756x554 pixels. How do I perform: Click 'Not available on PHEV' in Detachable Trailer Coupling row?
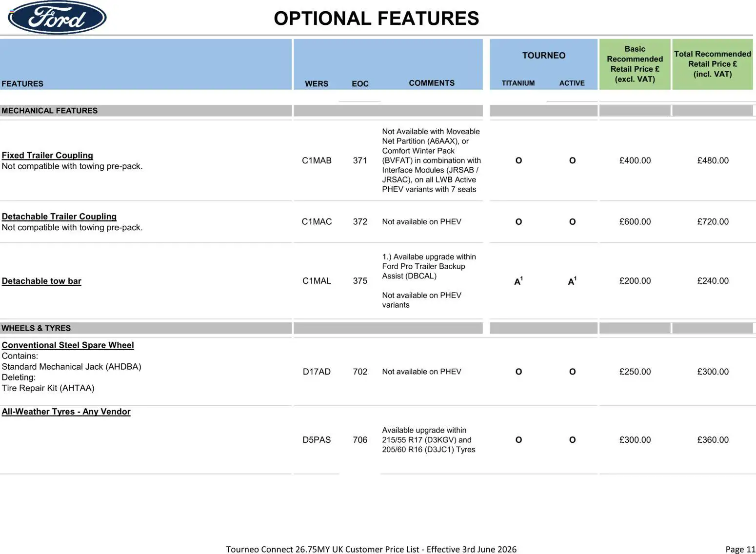click(421, 221)
